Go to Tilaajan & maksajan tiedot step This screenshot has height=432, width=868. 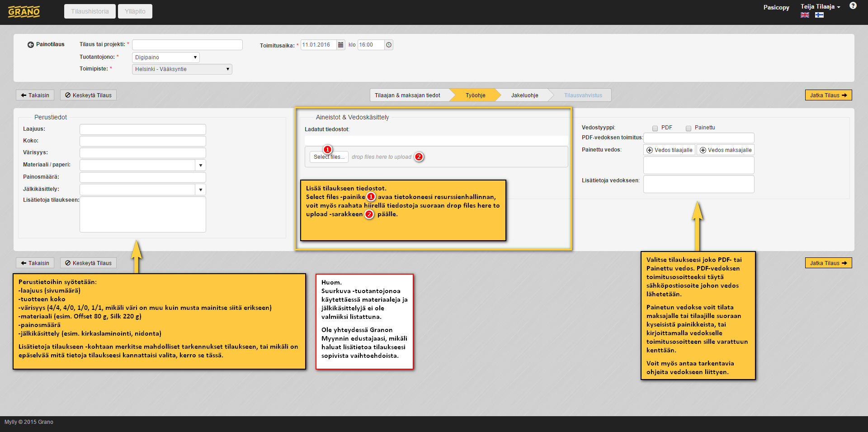(407, 95)
